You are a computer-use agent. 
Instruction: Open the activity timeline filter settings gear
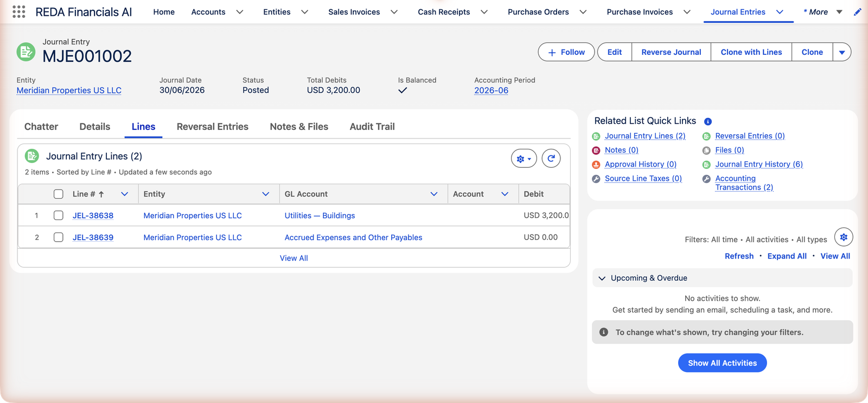click(x=844, y=237)
